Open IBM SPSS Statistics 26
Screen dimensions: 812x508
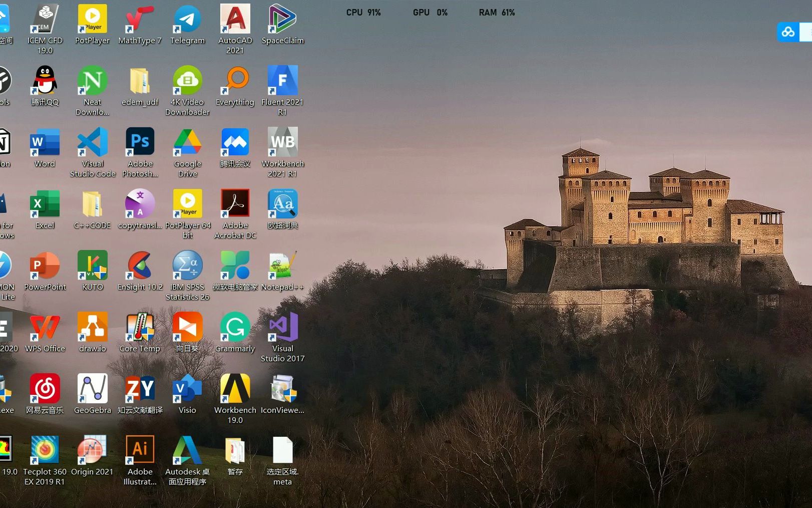pos(188,276)
